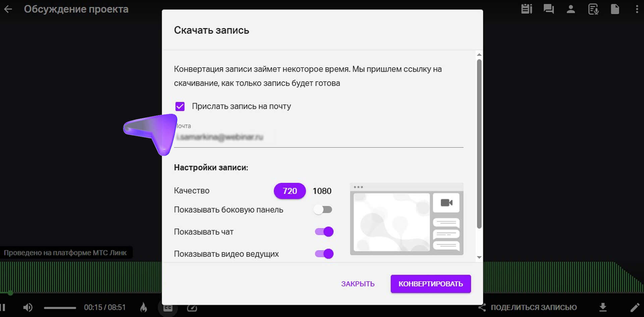Click the back arrow next to the title
Screen dimensions: 644x317
8,9
